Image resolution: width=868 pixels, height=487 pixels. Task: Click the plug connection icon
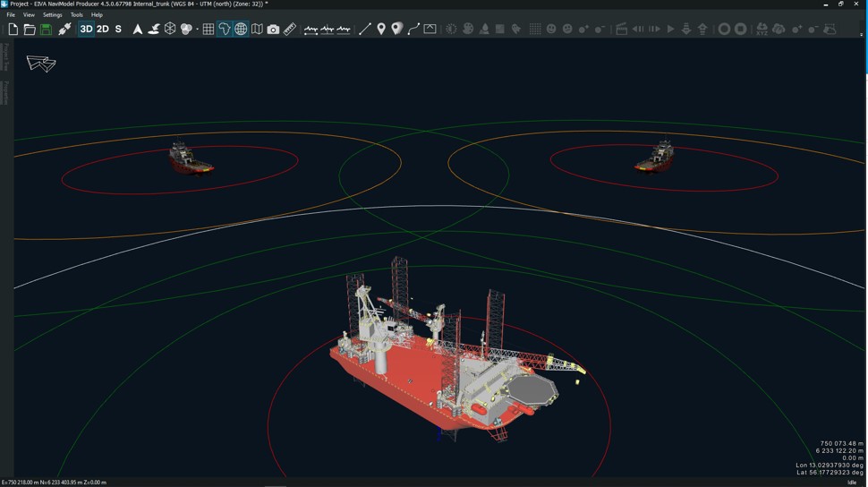tap(64, 30)
